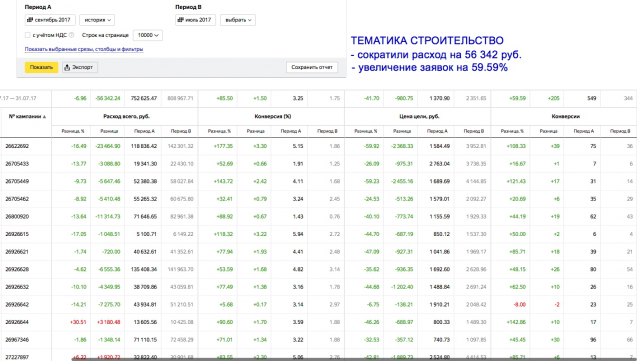Select campaign 26705433 in the table

[17, 164]
